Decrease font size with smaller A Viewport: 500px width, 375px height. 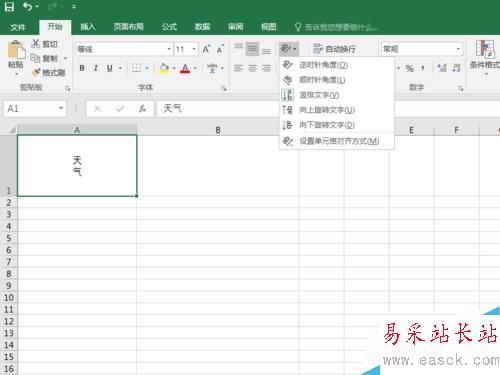click(x=220, y=49)
